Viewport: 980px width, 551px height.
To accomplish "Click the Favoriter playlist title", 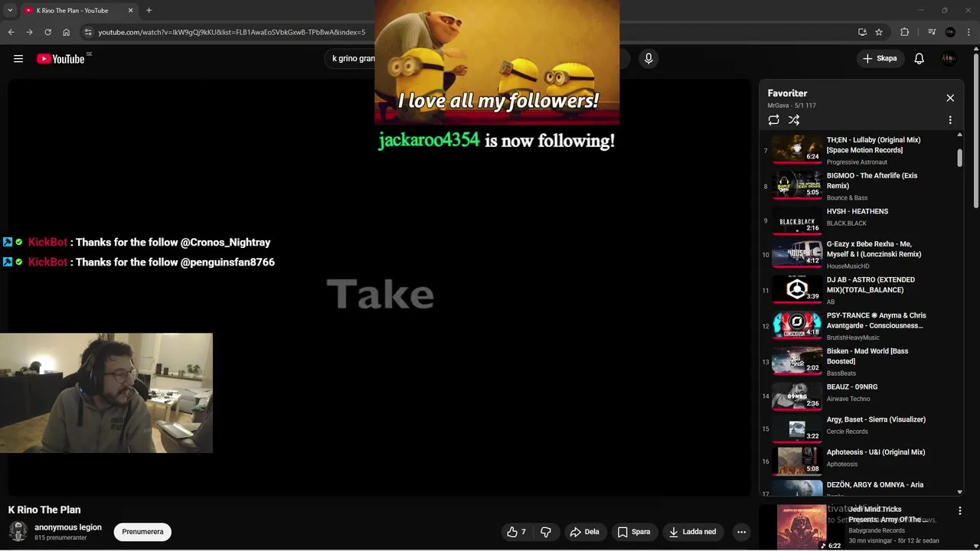I will [788, 93].
